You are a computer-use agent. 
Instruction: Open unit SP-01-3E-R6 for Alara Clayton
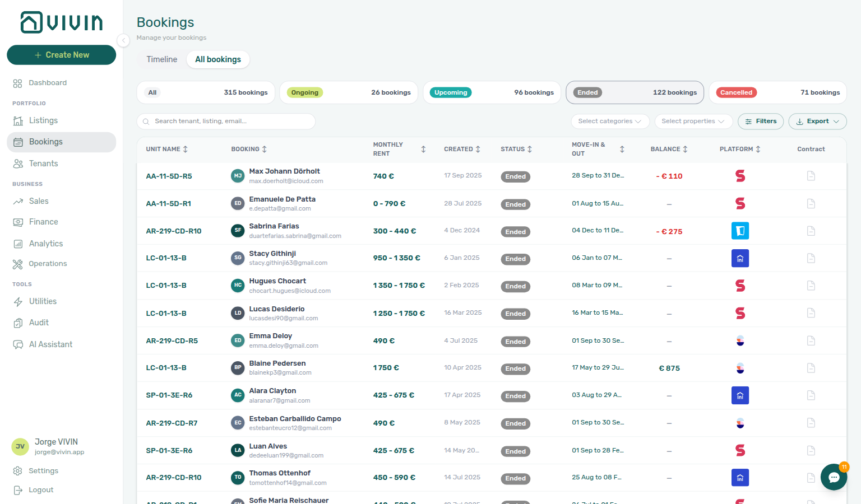169,395
